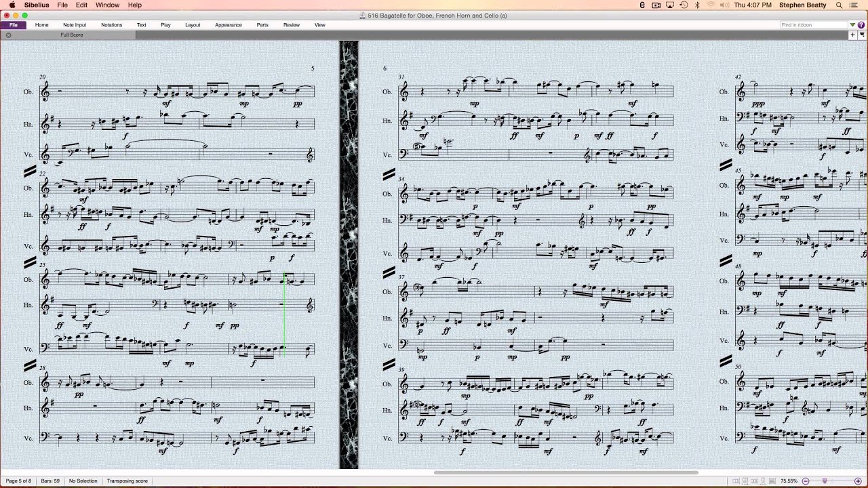The width and height of the screenshot is (868, 488).
Task: Close the Full Score tab with its x
Action: click(x=8, y=35)
